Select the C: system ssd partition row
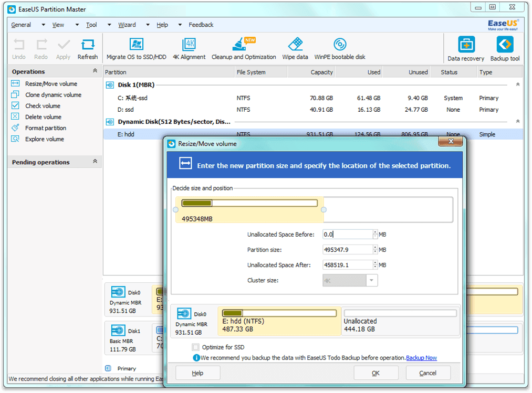This screenshot has width=532, height=393. coord(313,98)
